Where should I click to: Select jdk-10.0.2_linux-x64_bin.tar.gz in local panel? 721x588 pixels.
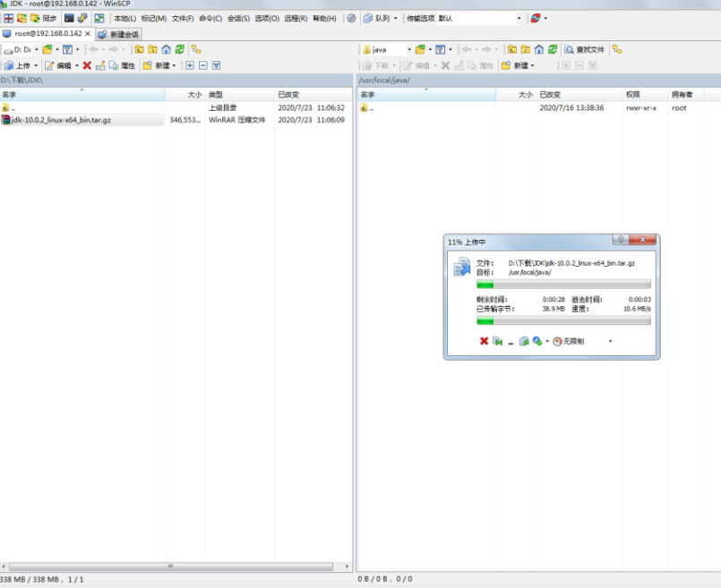coord(61,119)
